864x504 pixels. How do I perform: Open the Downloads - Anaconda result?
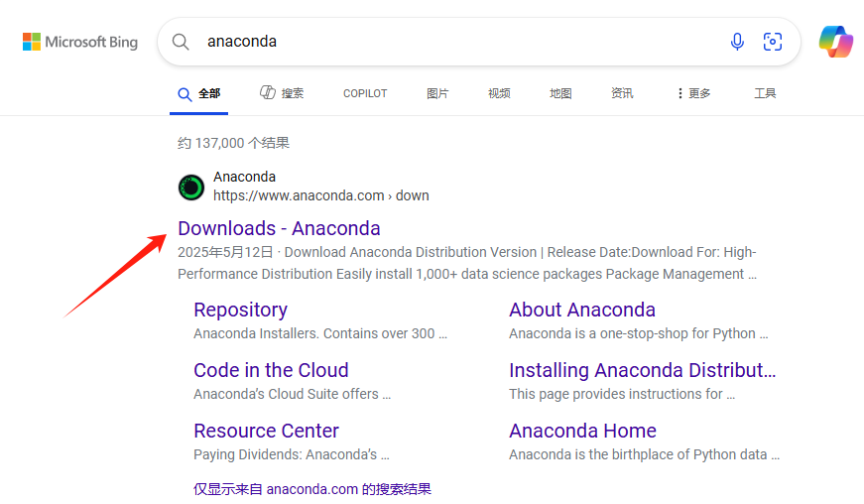coord(279,228)
